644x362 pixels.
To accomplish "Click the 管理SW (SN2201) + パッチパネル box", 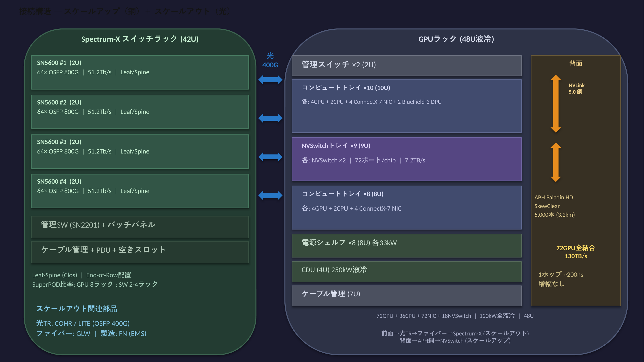I will click(x=140, y=227).
